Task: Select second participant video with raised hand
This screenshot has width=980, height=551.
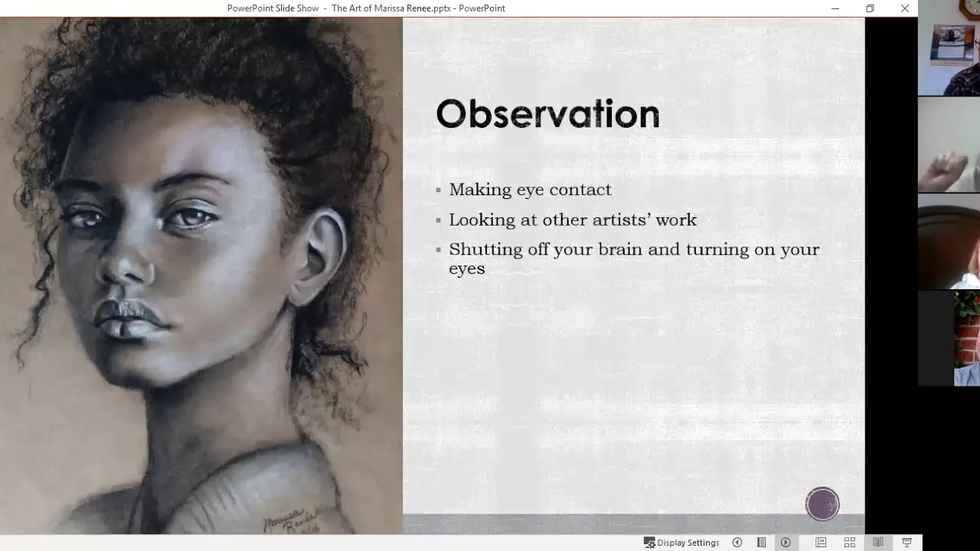Action: (949, 145)
